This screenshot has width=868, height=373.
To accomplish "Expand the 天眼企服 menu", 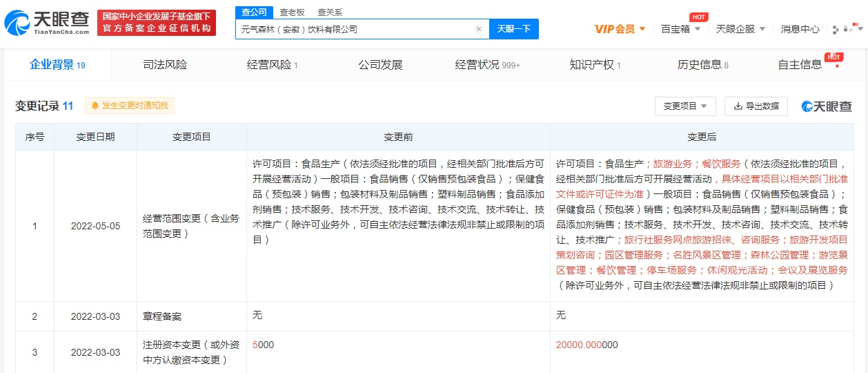I will (x=741, y=29).
